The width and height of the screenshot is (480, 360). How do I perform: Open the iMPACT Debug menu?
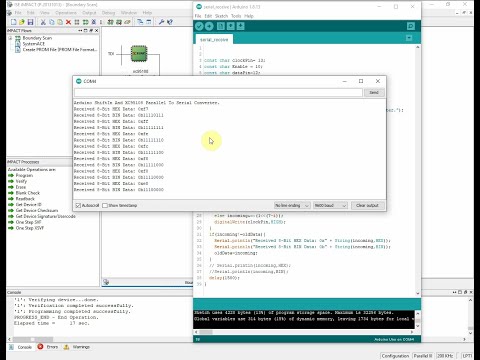(x=108, y=13)
